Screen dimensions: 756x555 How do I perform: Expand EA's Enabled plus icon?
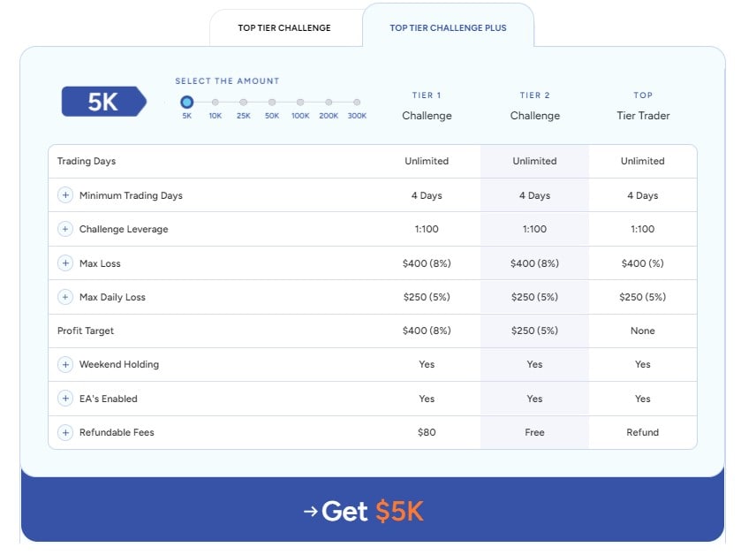tap(65, 399)
